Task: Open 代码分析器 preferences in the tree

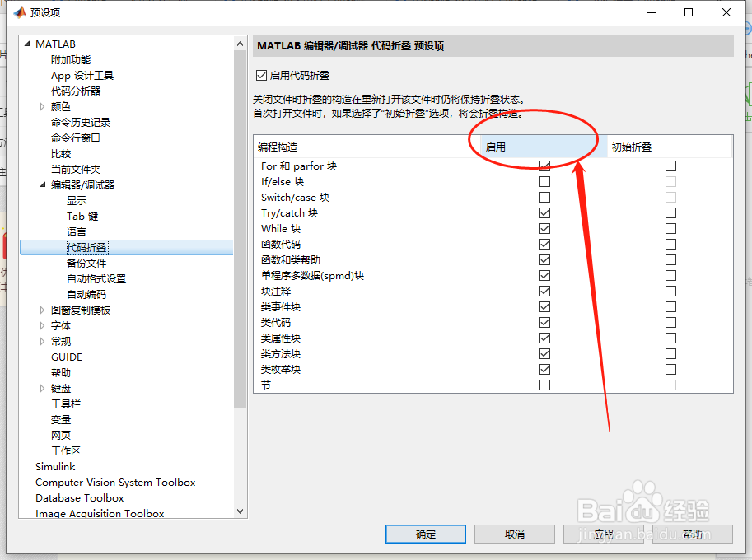Action: pyautogui.click(x=77, y=91)
